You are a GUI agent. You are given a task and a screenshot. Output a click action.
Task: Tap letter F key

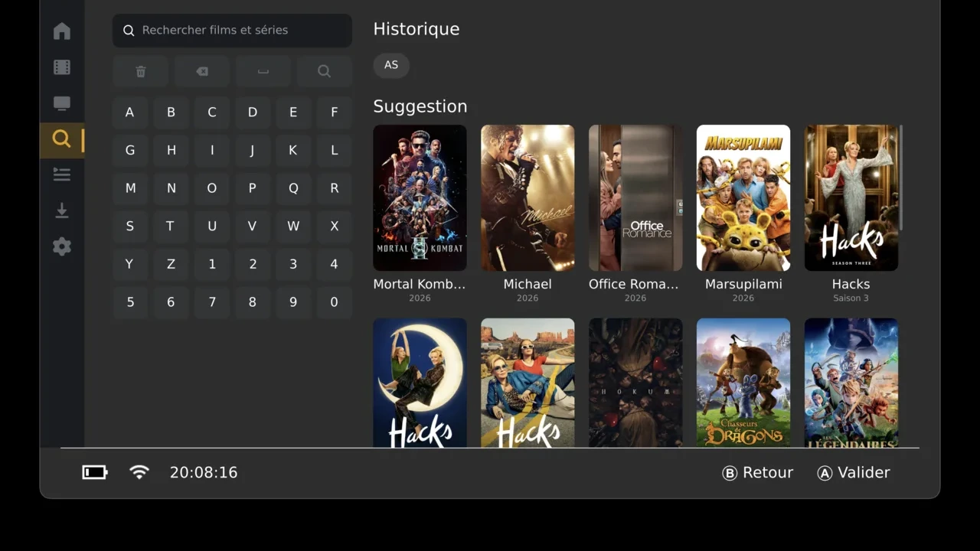[335, 112]
